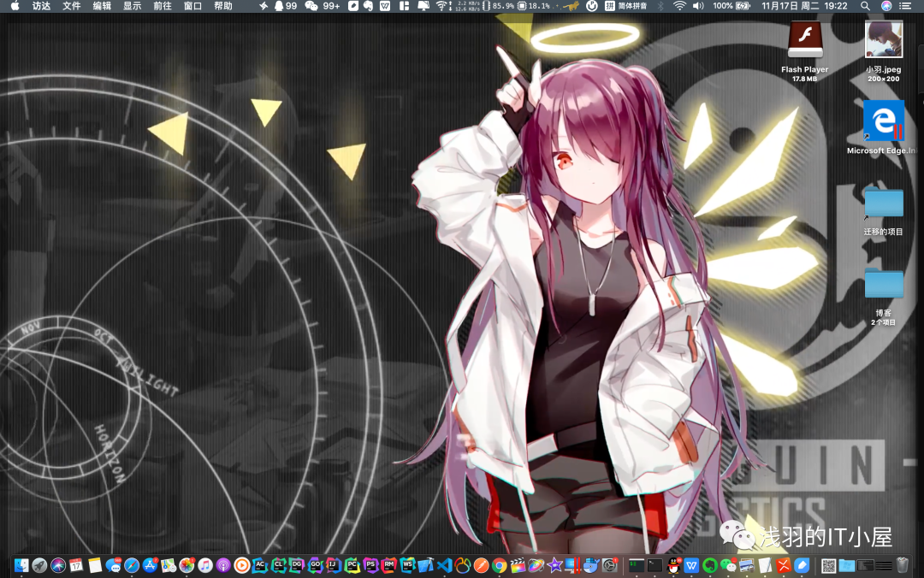Open Launchpad rocket icon in Dock

point(39,566)
